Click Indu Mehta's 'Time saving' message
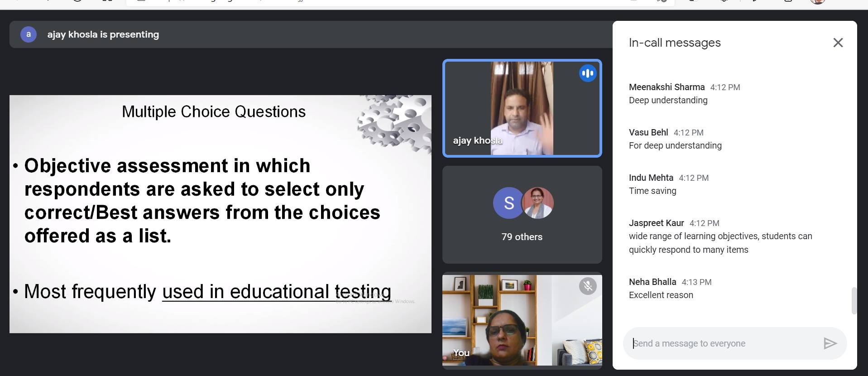Screen dimensions: 868x376 click(652, 191)
